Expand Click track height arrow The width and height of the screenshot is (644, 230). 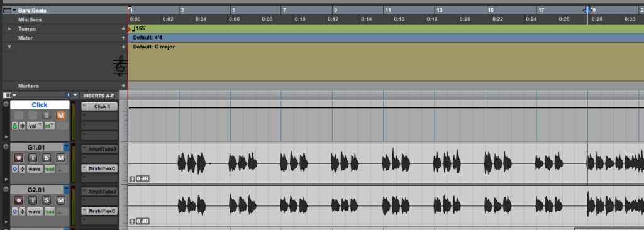click(x=6, y=136)
